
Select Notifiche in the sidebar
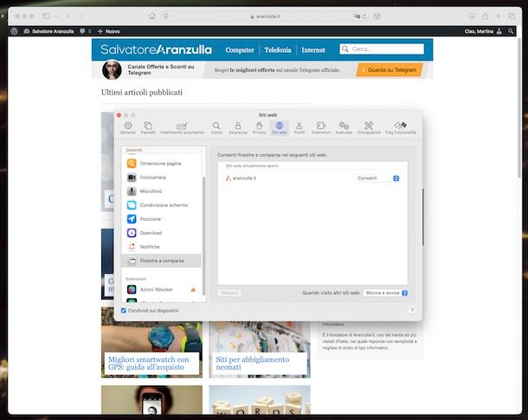pos(161,247)
